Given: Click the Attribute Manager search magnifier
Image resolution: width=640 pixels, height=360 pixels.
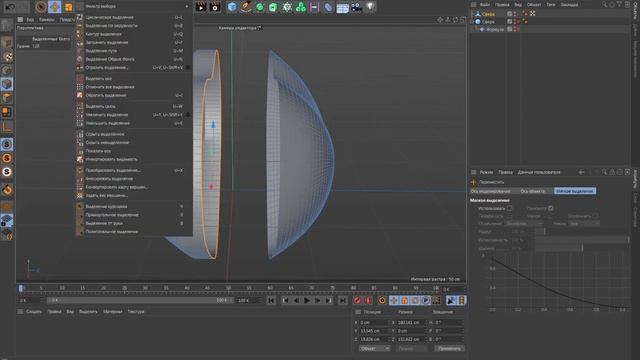Looking at the screenshot, I should 604,172.
